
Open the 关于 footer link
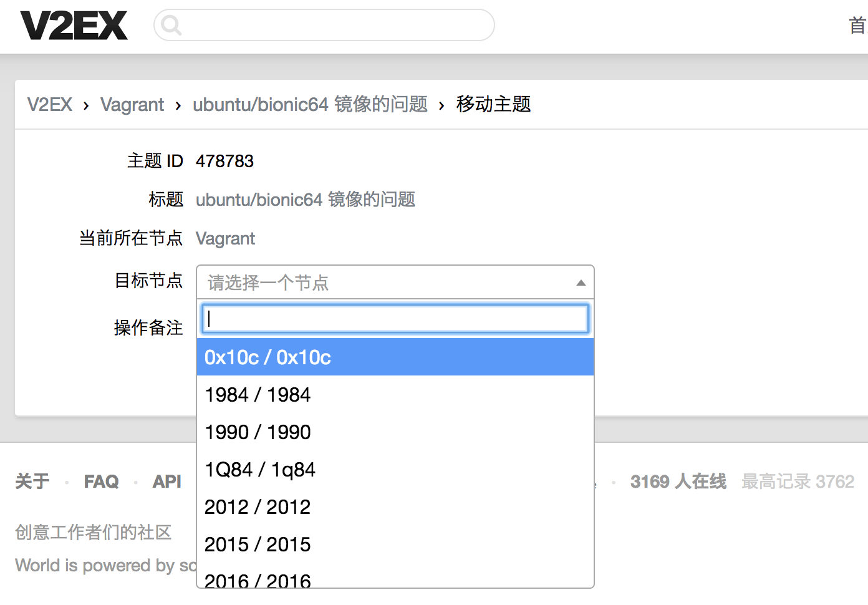pos(32,482)
